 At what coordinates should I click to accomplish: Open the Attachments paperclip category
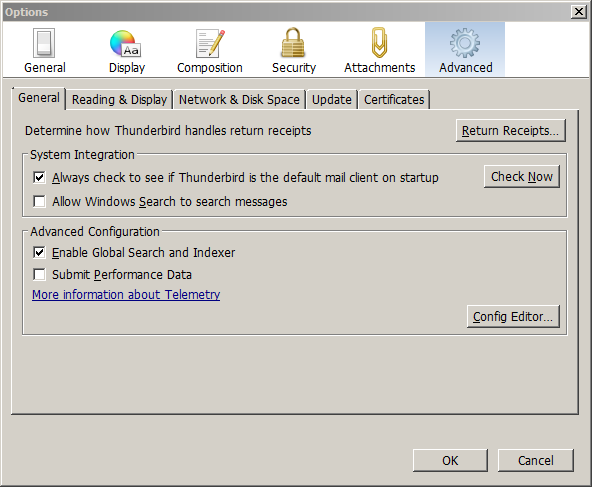tap(379, 50)
